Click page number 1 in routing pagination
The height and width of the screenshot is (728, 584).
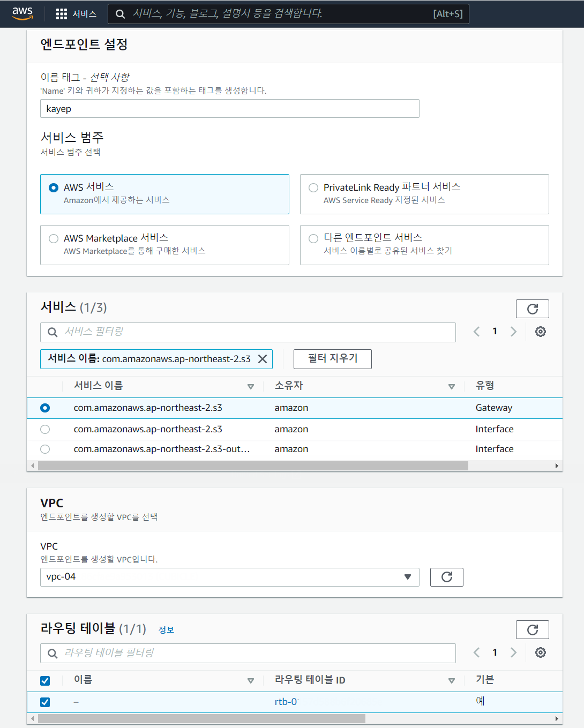[495, 652]
